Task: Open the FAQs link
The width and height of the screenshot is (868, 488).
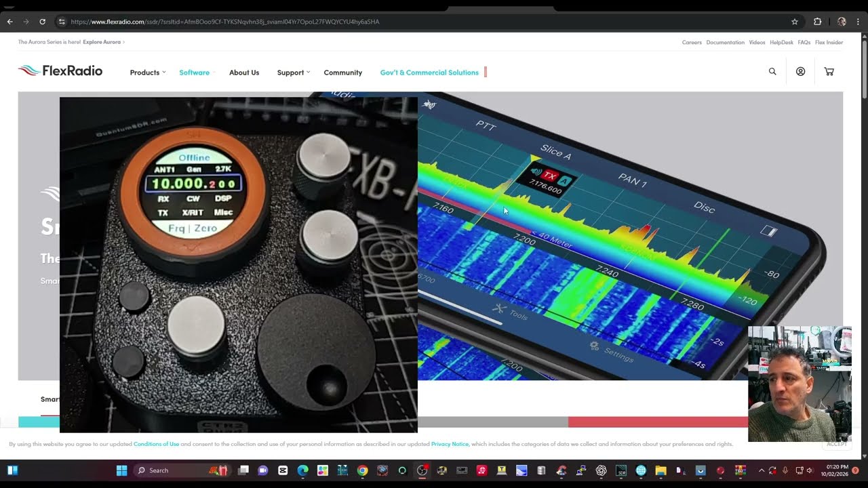Action: coord(804,42)
